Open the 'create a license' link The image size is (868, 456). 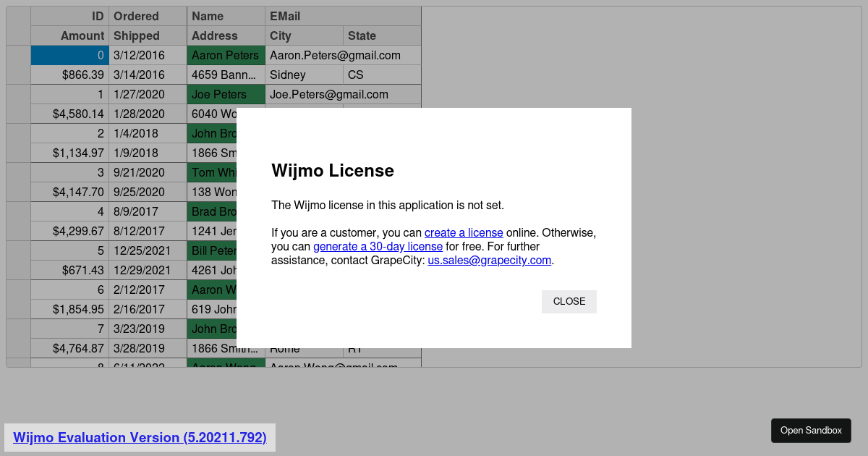tap(464, 232)
